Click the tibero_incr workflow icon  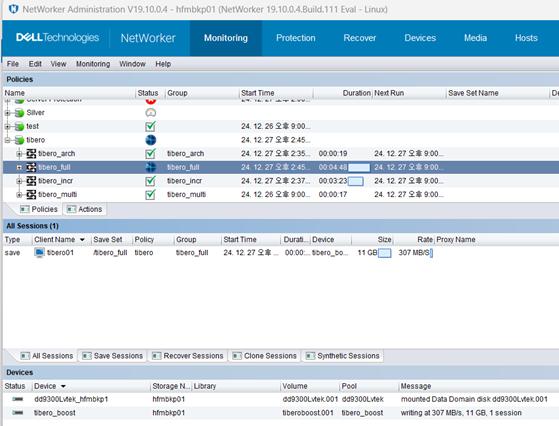point(31,181)
